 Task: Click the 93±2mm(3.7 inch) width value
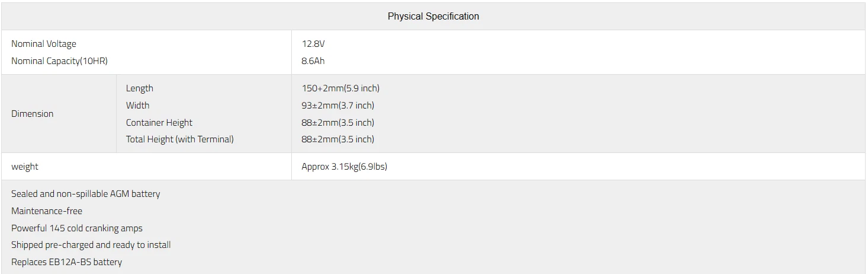[x=337, y=106]
